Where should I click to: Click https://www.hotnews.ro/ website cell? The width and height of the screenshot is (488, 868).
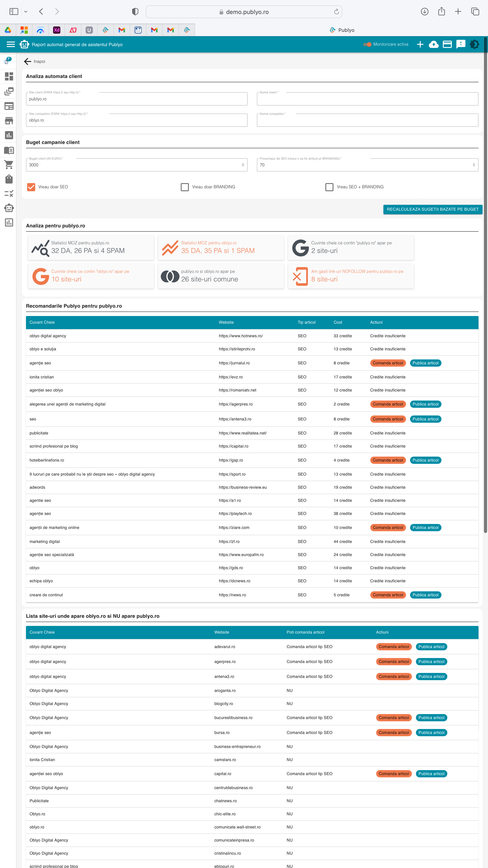[x=241, y=336]
